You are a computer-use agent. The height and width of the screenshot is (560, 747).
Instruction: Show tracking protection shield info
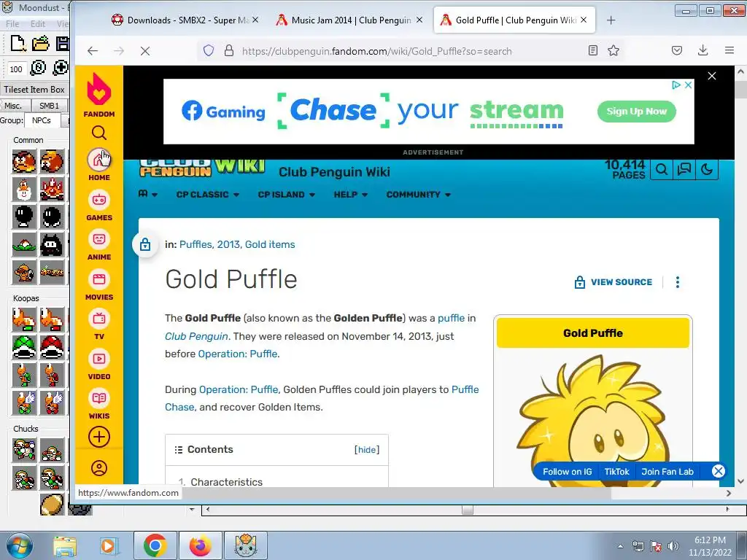click(x=209, y=50)
